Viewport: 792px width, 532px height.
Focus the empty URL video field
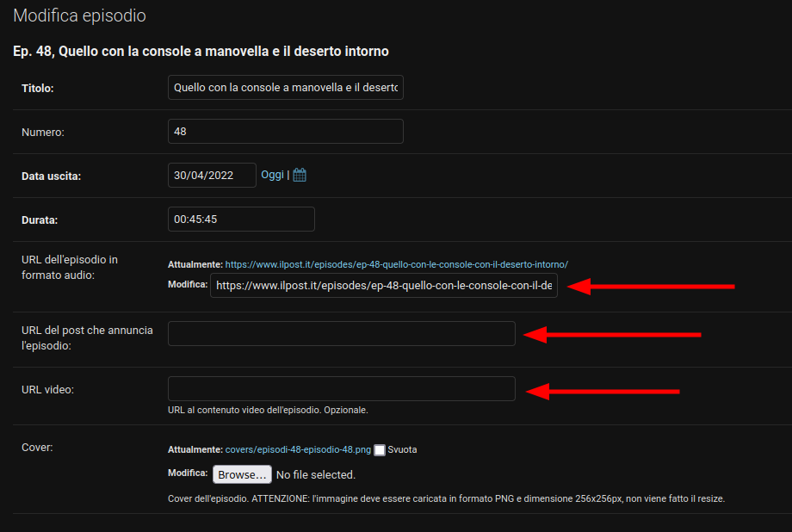coord(342,388)
